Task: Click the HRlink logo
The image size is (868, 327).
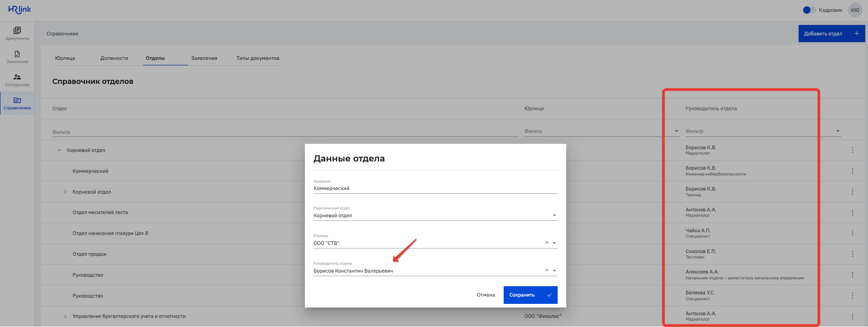Action: 20,10
